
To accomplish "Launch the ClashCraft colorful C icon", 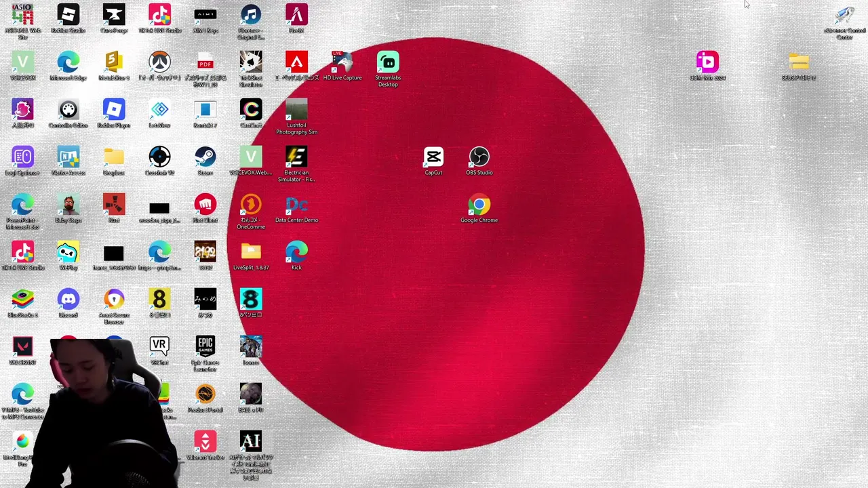I will click(251, 113).
